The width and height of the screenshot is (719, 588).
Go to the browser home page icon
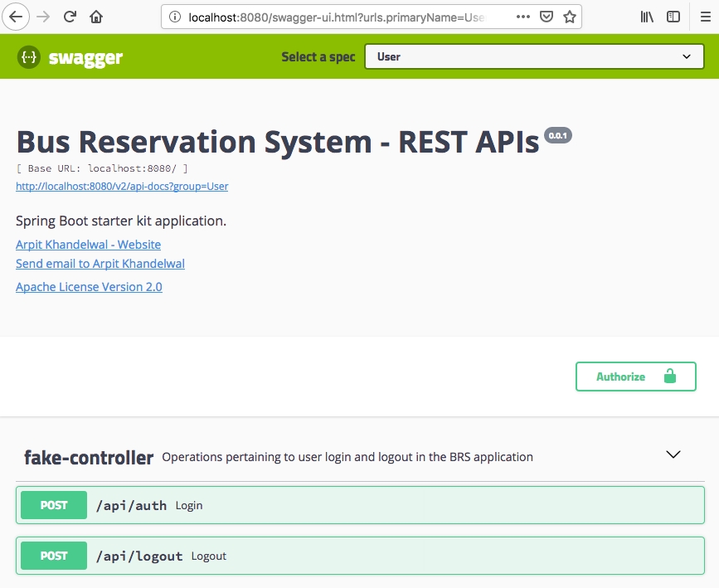point(97,17)
